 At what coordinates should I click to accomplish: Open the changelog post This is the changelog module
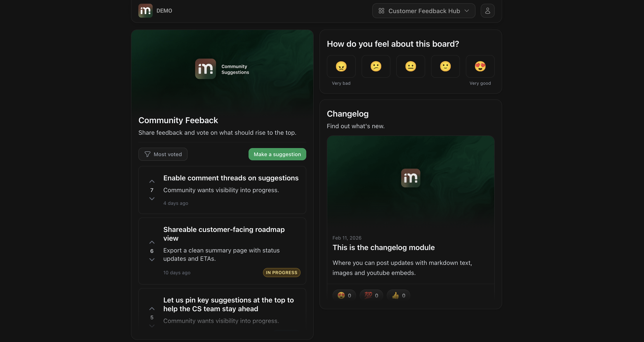click(x=383, y=247)
